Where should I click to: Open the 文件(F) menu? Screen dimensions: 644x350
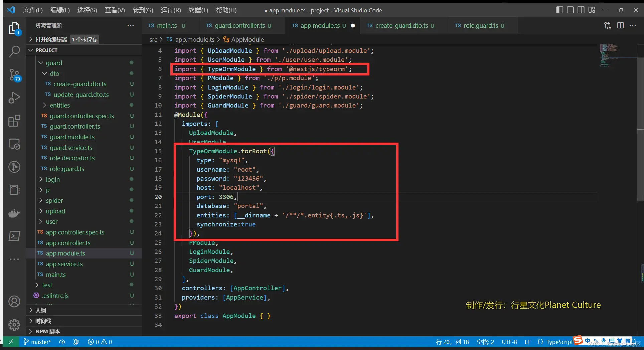pos(33,10)
